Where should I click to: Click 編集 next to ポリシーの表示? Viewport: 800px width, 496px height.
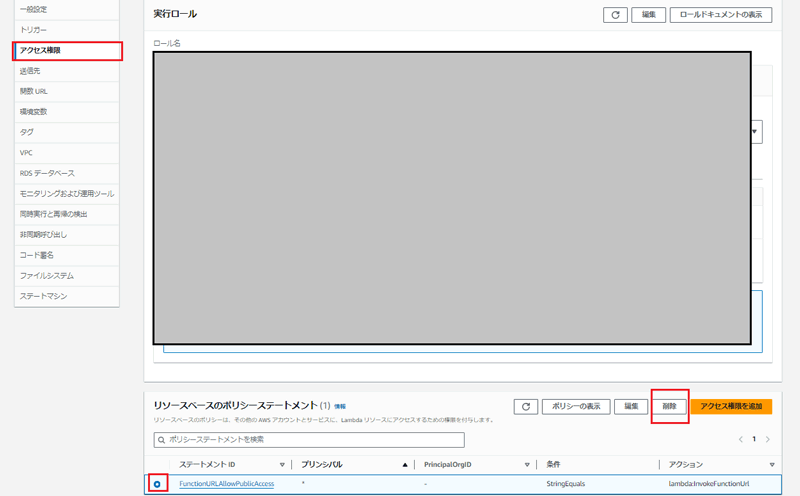pos(631,407)
